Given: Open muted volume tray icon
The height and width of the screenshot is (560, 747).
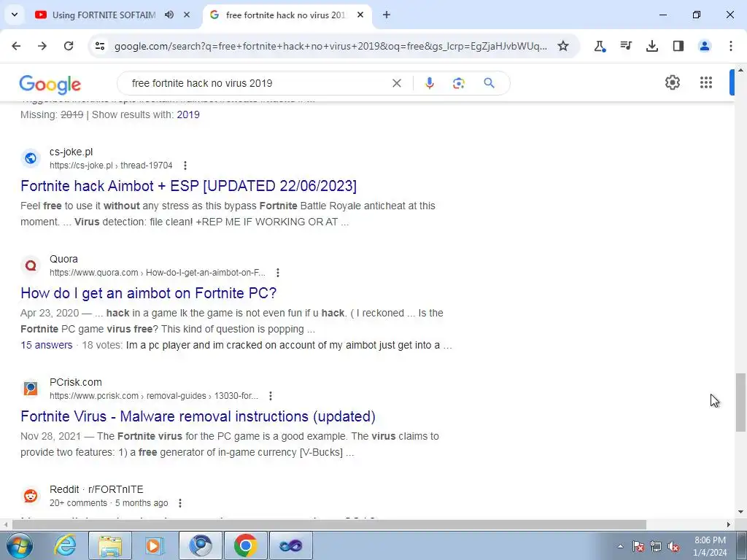Looking at the screenshot, I should pyautogui.click(x=673, y=546).
